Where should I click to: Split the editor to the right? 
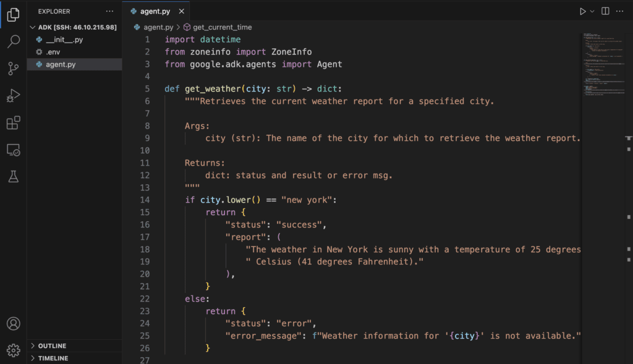(605, 11)
